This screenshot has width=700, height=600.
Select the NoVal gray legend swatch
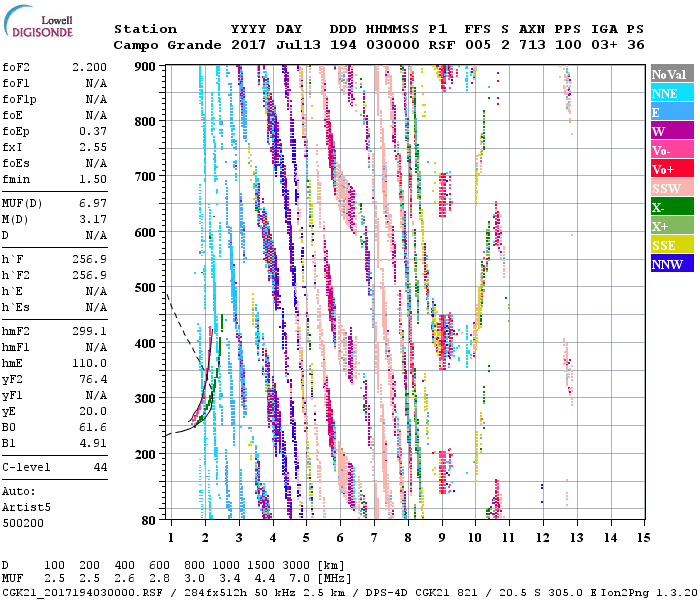click(x=672, y=74)
